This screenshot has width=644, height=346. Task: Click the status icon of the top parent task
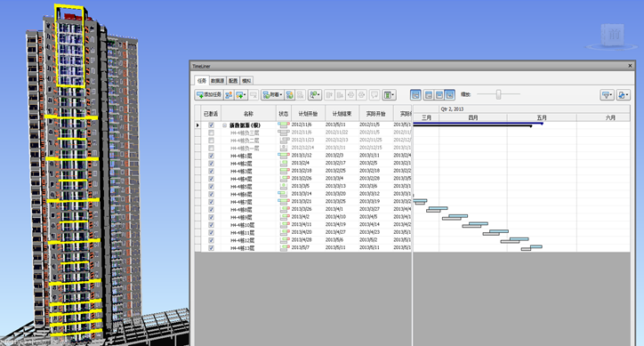(284, 125)
